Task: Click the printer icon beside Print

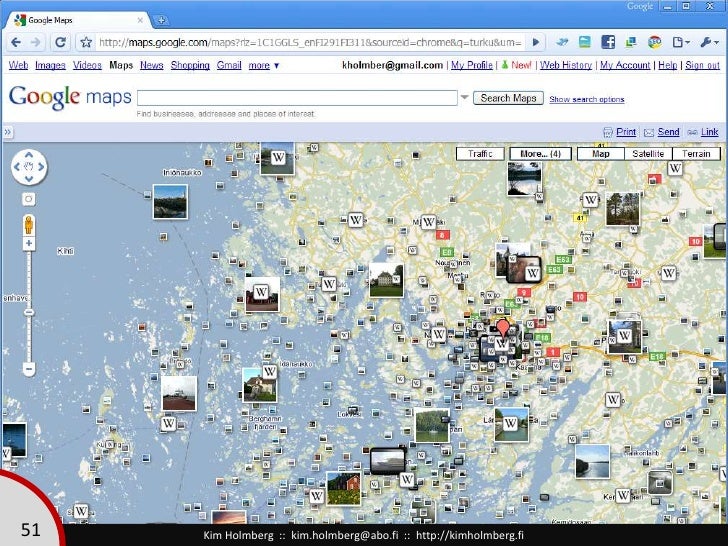Action: [608, 132]
